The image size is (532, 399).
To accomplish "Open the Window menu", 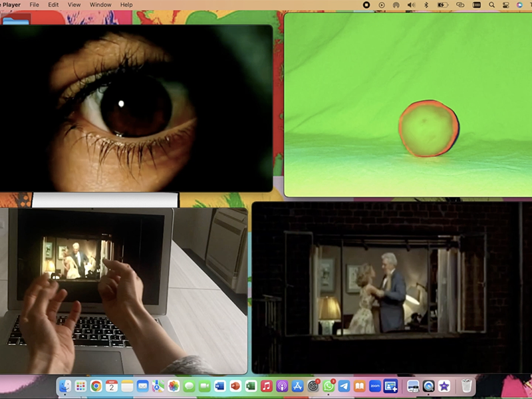I will pos(100,5).
